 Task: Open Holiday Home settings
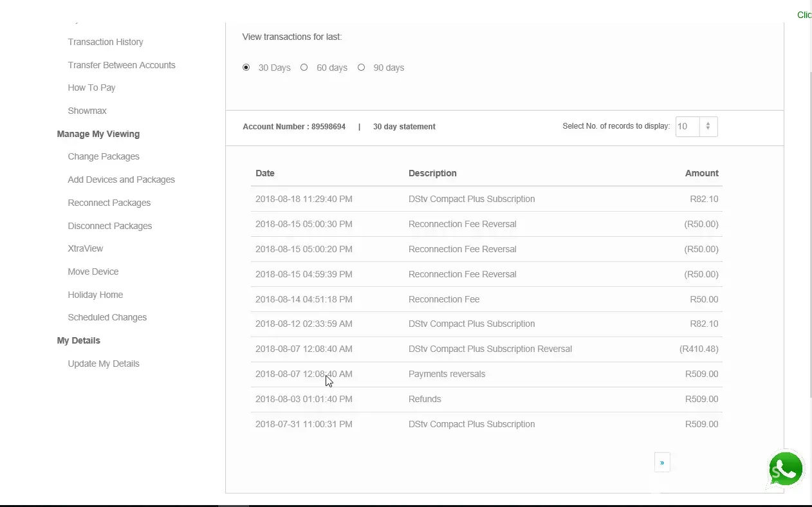coord(95,295)
